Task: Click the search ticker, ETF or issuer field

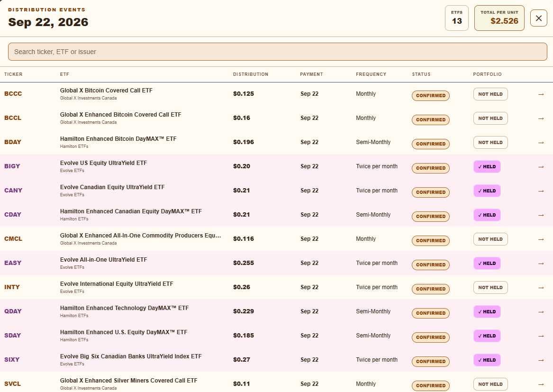Action: [x=278, y=52]
